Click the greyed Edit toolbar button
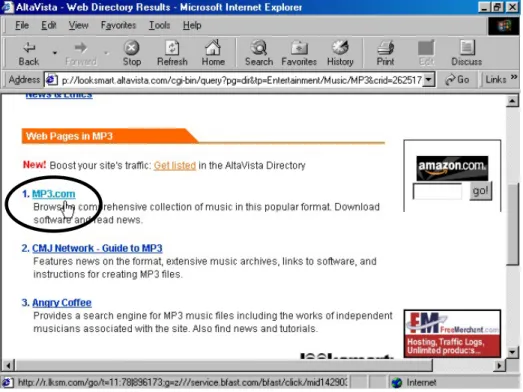 tap(426, 53)
